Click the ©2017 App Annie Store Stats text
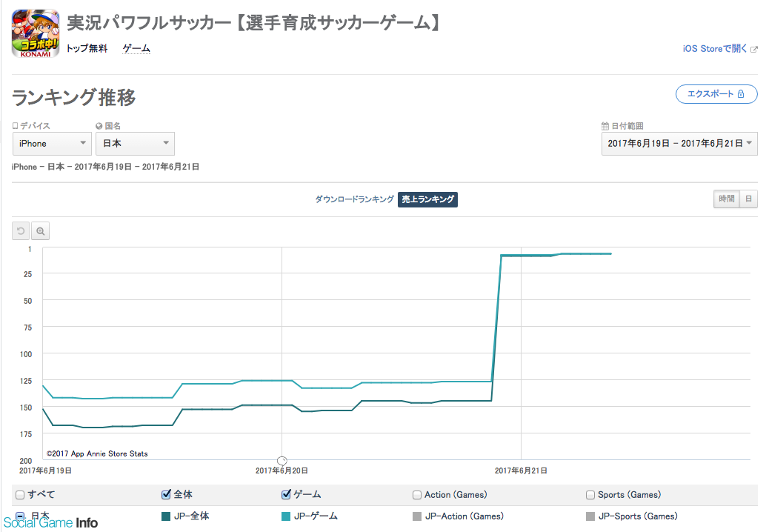The image size is (766, 532). tap(97, 454)
